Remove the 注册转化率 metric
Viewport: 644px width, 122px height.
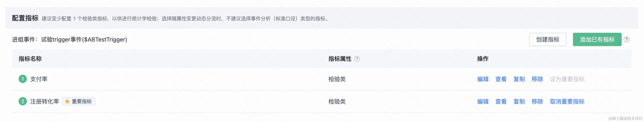tap(537, 101)
